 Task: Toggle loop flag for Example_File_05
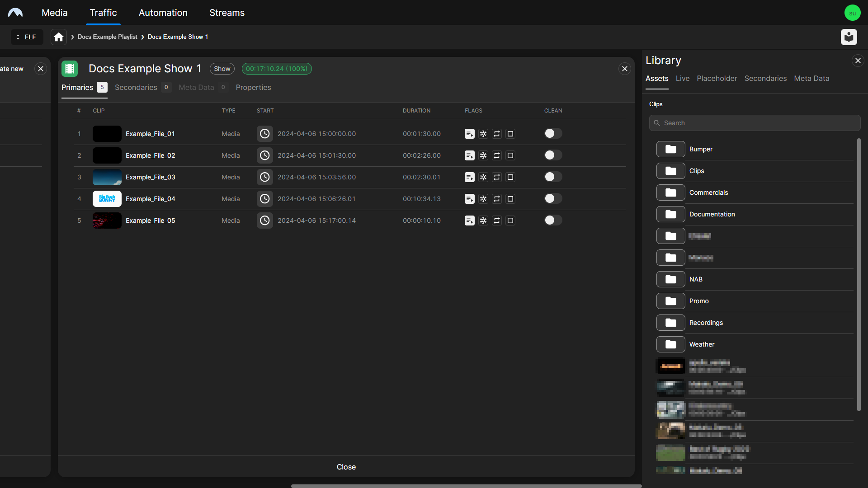pos(497,221)
